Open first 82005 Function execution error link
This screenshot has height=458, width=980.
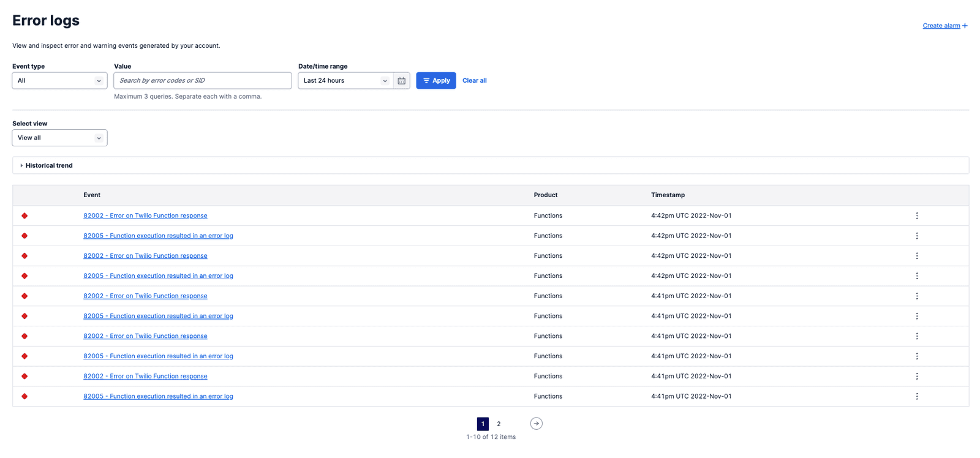(158, 236)
